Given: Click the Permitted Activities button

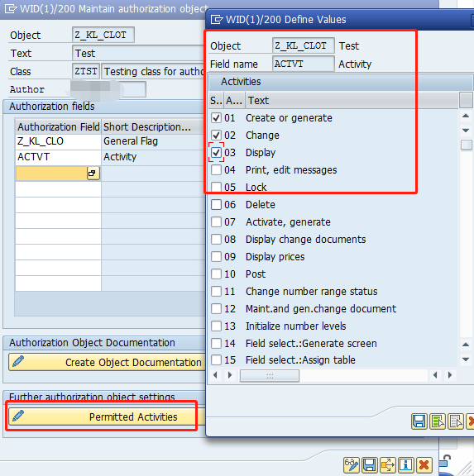Looking at the screenshot, I should [108, 416].
